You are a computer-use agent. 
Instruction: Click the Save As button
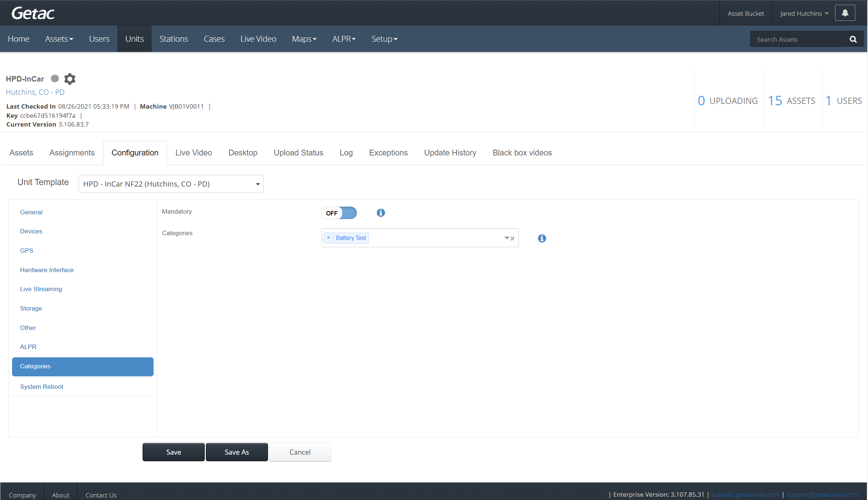(237, 452)
